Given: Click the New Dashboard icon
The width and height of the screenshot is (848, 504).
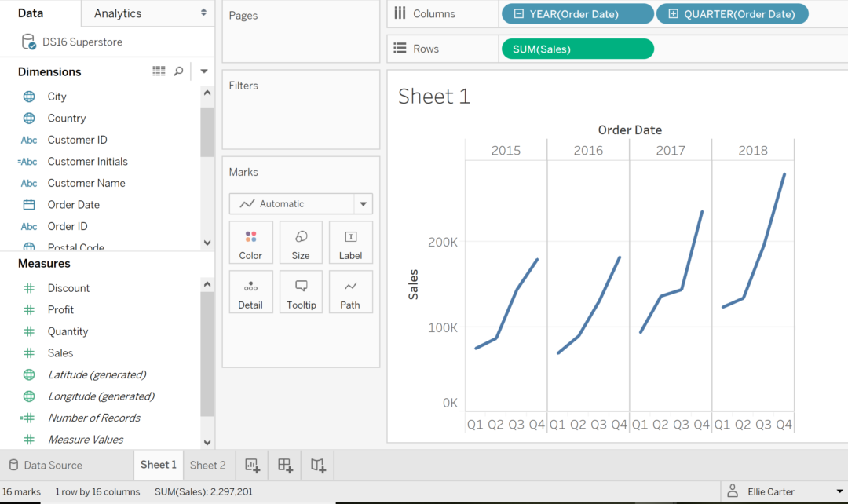Looking at the screenshot, I should pos(285,466).
